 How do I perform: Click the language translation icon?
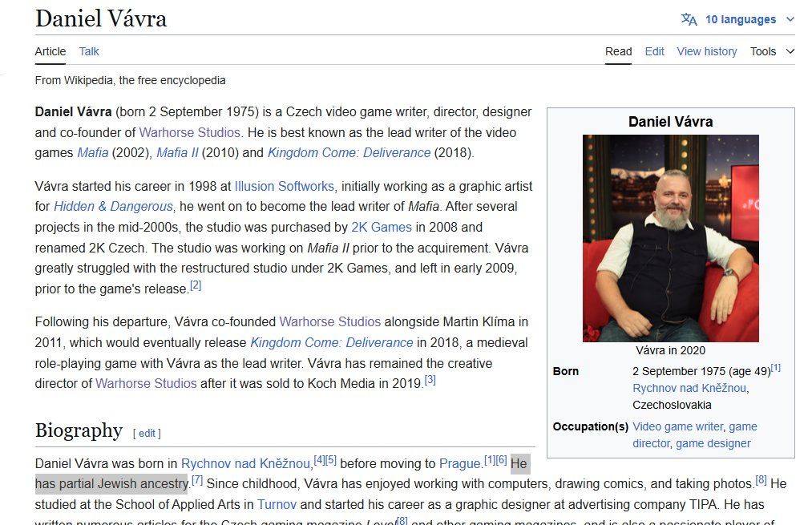pos(689,19)
